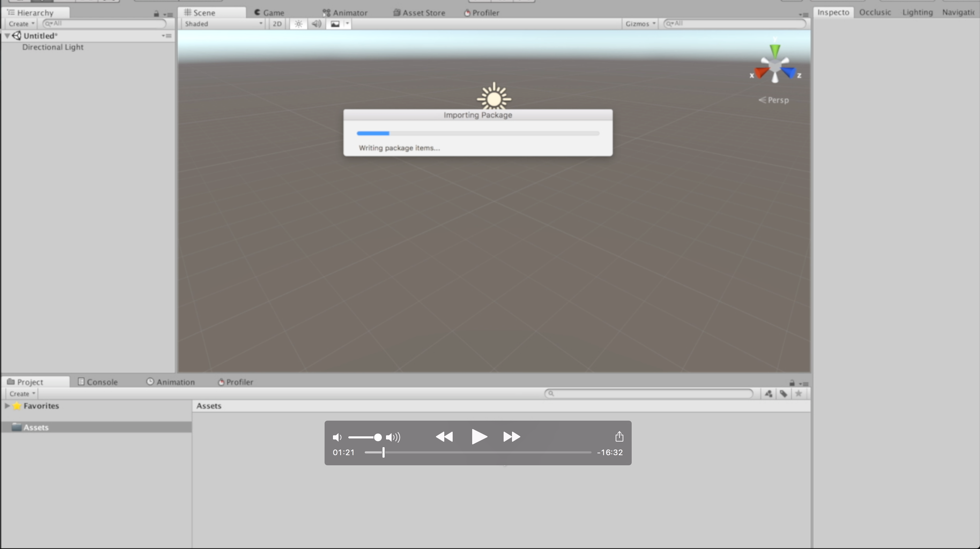The width and height of the screenshot is (980, 549).
Task: Click the camera effects icon in Scene toolbar
Action: pos(335,24)
